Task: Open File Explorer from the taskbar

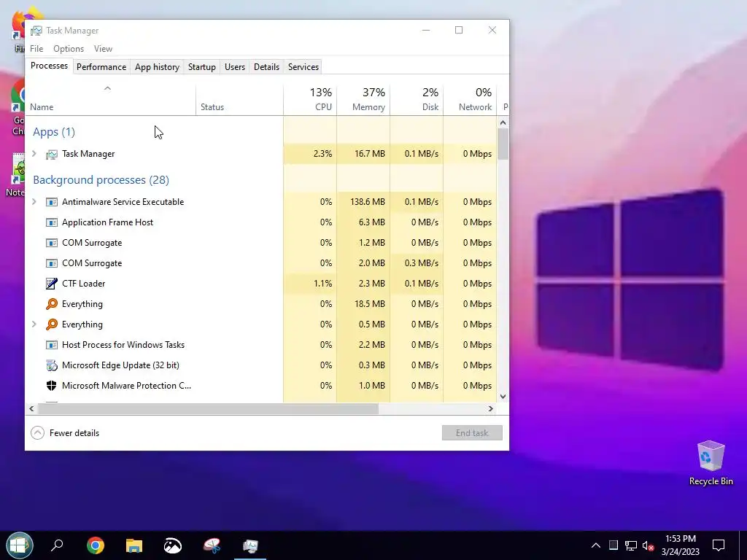Action: pyautogui.click(x=134, y=545)
